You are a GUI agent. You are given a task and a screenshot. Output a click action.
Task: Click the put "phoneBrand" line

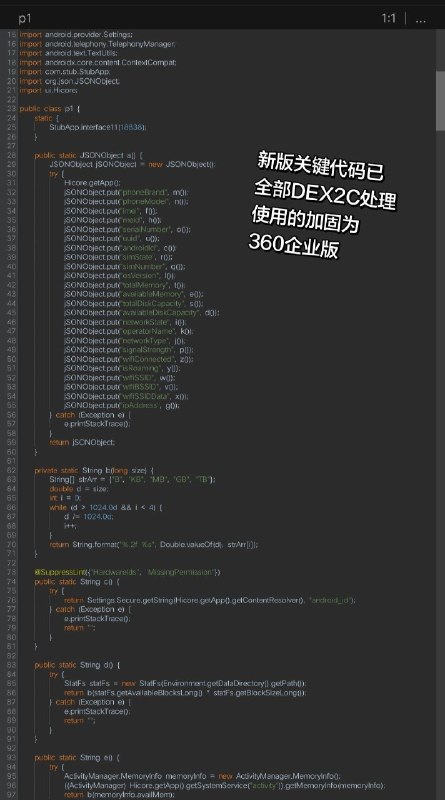tap(127, 192)
